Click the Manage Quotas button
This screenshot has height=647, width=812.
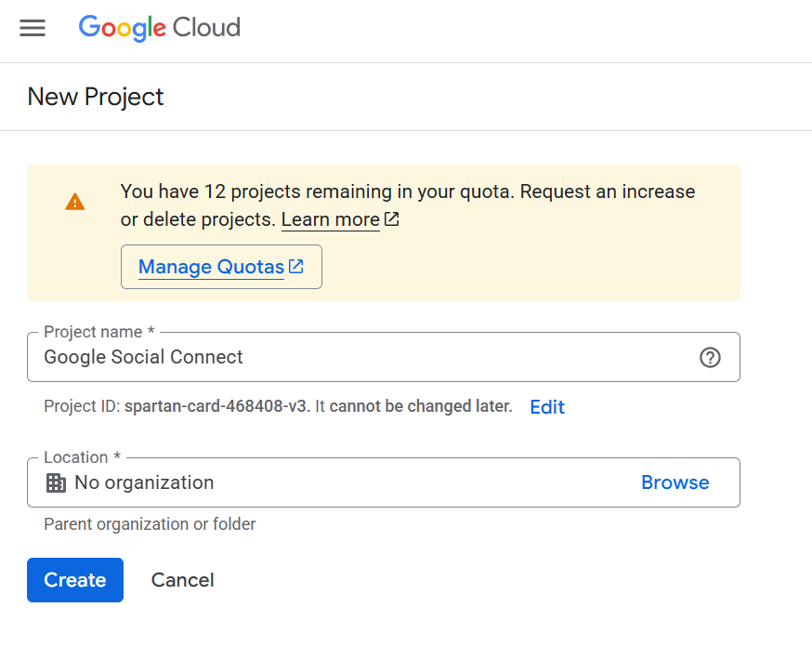pos(221,267)
